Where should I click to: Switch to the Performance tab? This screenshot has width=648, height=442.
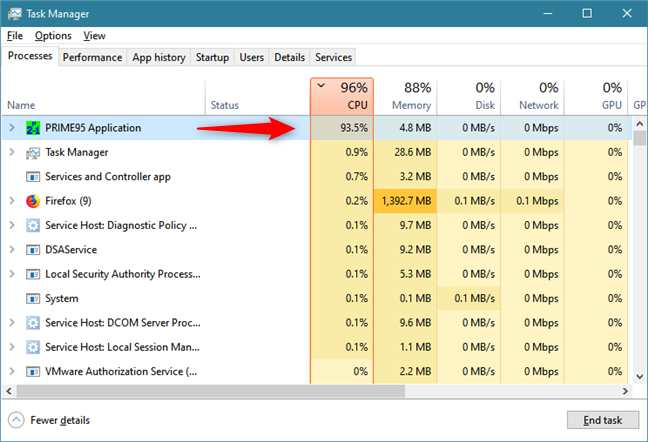(x=92, y=57)
